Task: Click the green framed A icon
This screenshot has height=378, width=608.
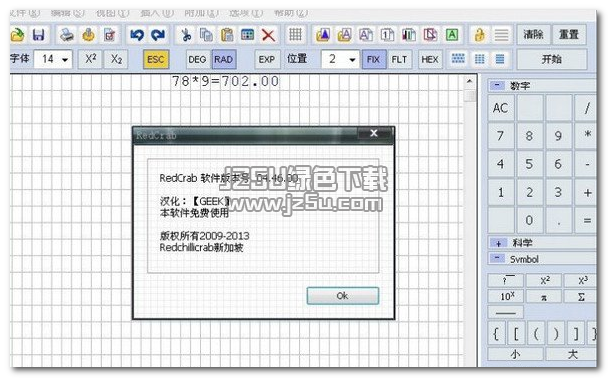Action: (452, 35)
